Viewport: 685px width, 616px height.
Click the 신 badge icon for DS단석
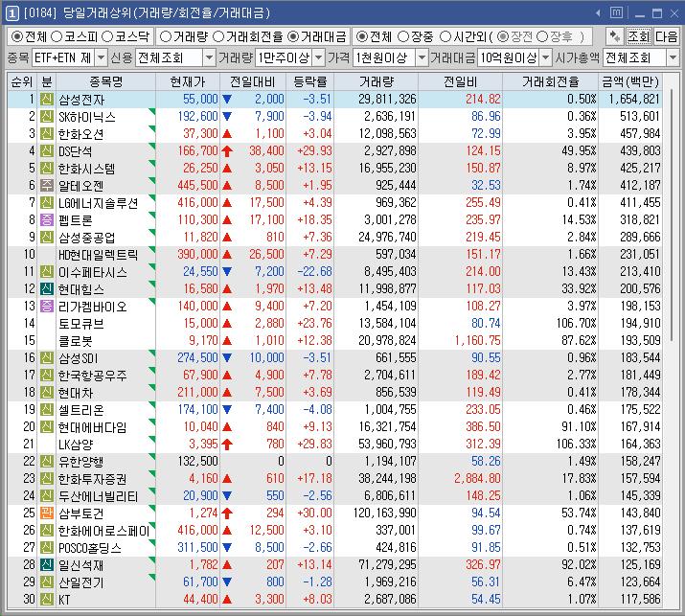click(x=47, y=151)
